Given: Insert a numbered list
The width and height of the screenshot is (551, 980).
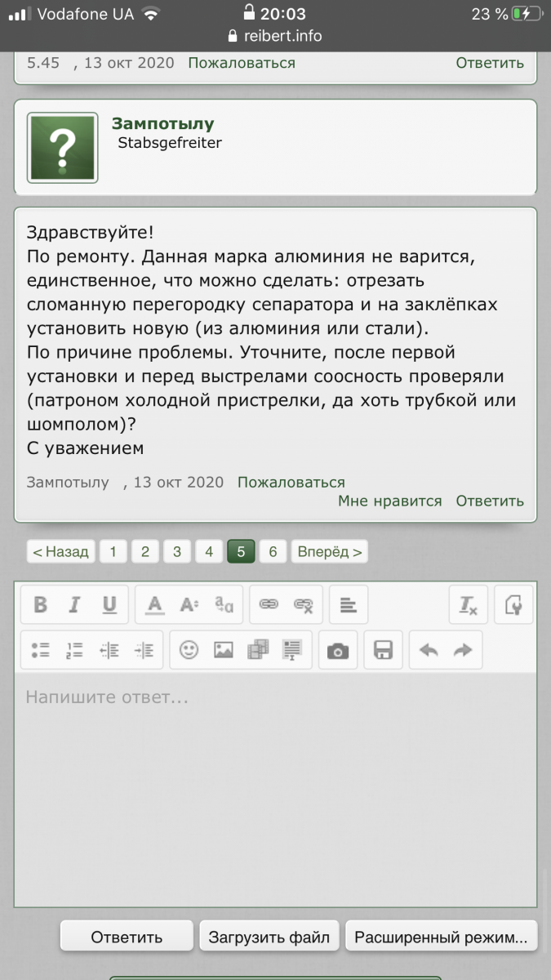Looking at the screenshot, I should click(74, 650).
